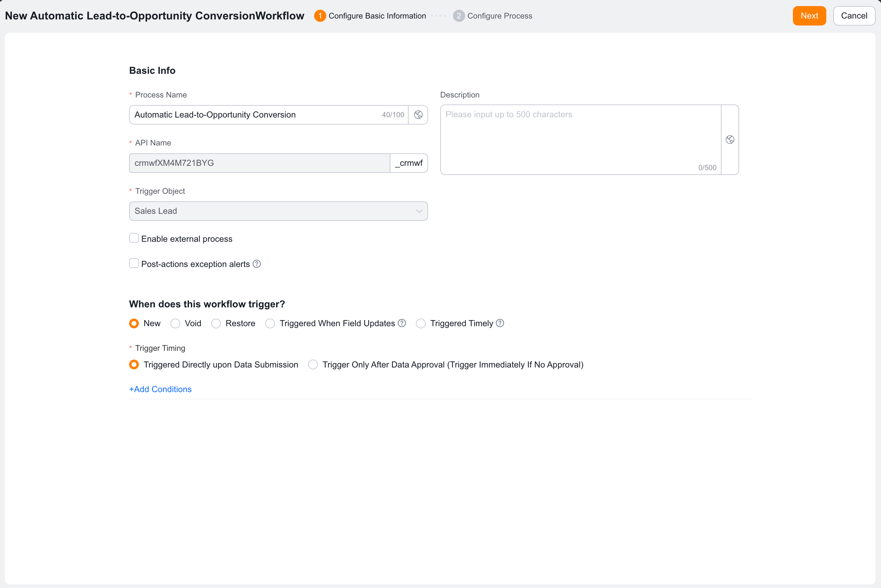Viewport: 881px width, 588px height.
Task: Tick Post-actions exception alerts checkbox
Action: 134,263
